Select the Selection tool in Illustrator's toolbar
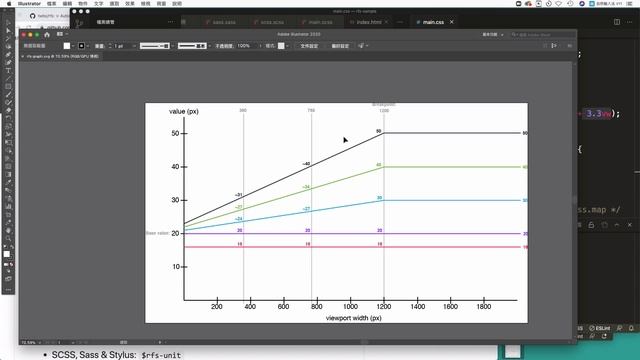Screen dimensions: 640x360 click(x=8, y=23)
